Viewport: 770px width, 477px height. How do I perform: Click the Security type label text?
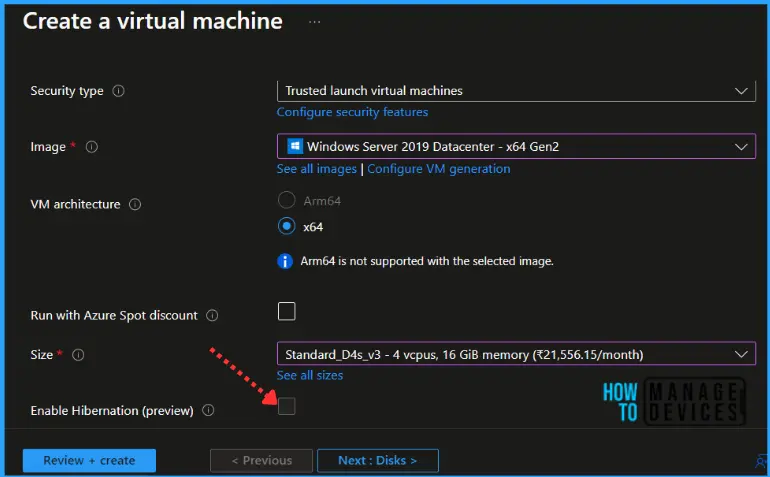(x=67, y=91)
